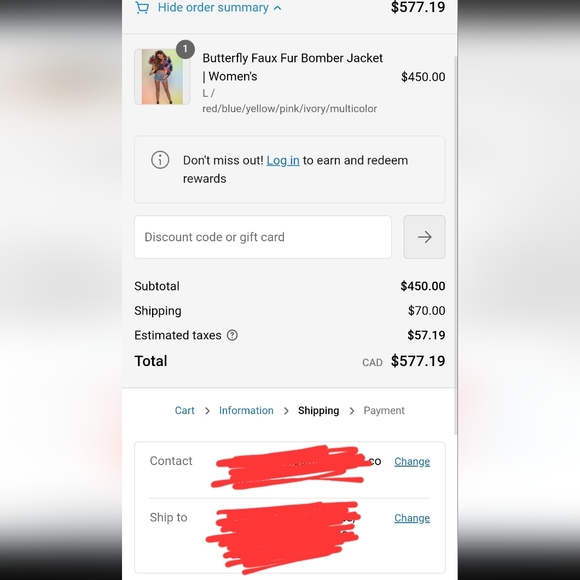The width and height of the screenshot is (580, 580).
Task: Open the Butterfly Faux Fur Jacket thumbnail
Action: point(162,77)
